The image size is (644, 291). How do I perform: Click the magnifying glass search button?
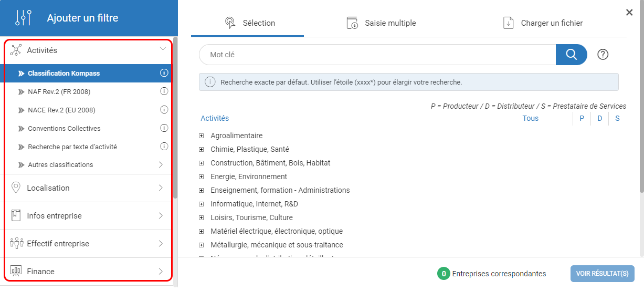click(x=571, y=55)
